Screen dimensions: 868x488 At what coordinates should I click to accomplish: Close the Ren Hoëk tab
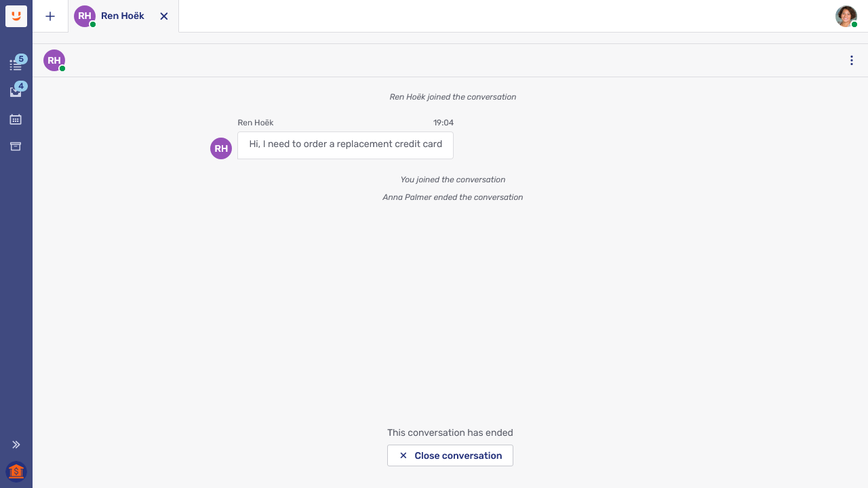click(x=164, y=16)
